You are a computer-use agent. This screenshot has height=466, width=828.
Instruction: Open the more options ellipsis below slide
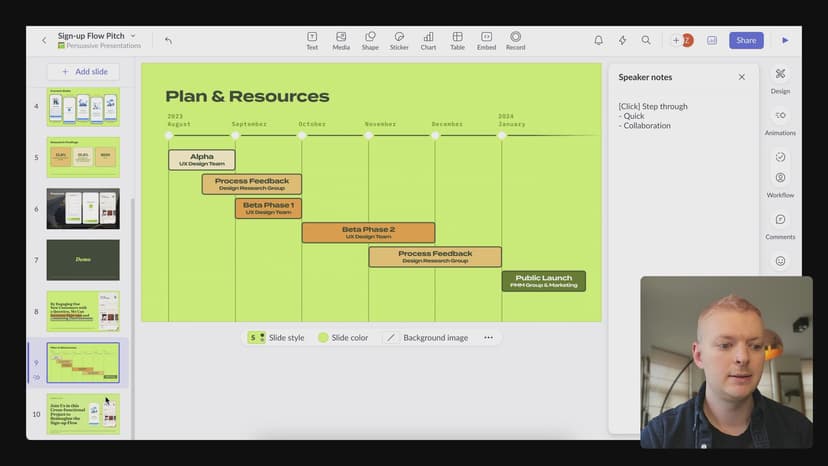488,338
